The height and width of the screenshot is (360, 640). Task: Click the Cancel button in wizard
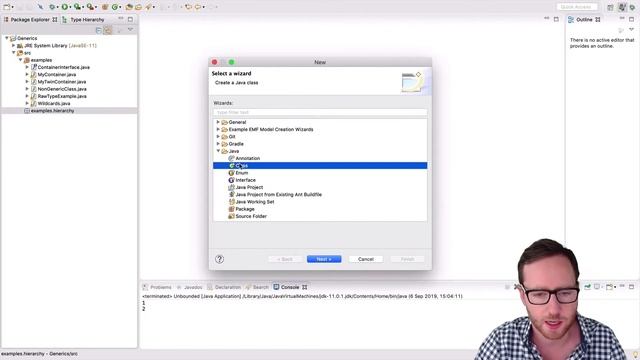pos(366,259)
